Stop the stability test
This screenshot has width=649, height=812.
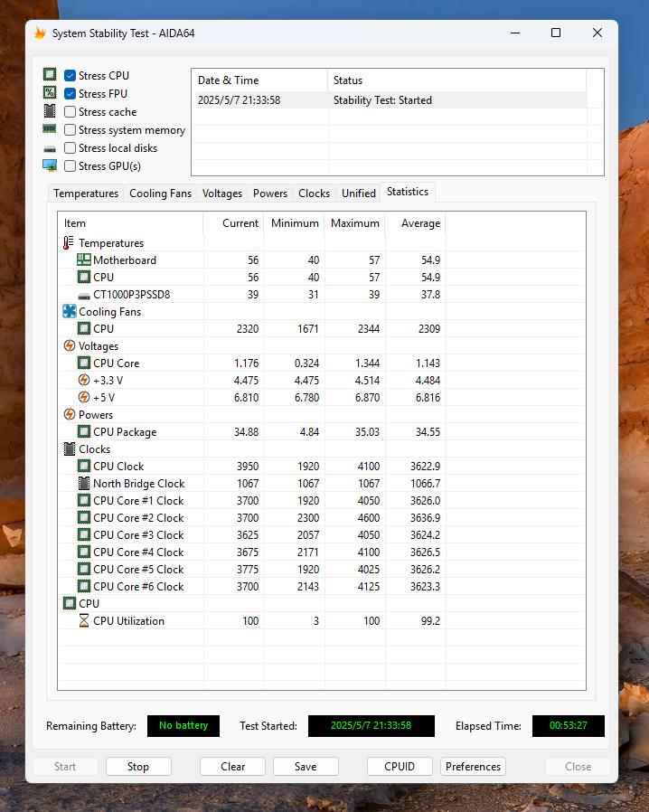pos(138,767)
